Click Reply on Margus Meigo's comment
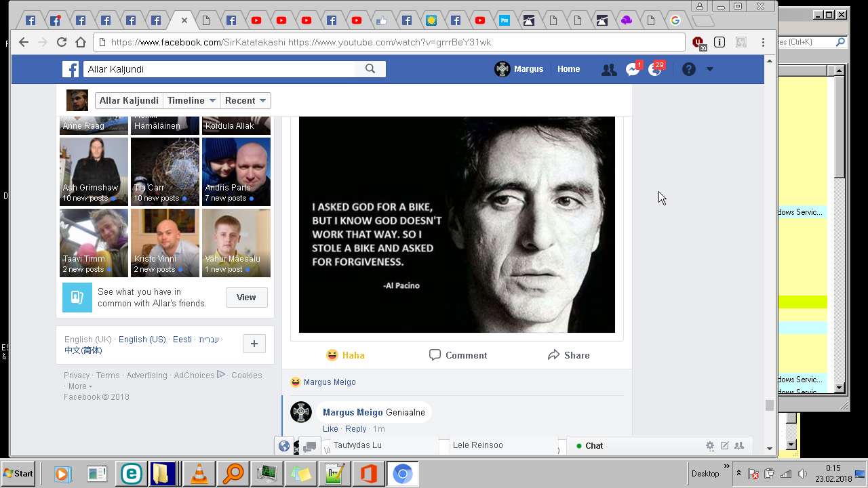Image resolution: width=868 pixels, height=488 pixels. (355, 429)
